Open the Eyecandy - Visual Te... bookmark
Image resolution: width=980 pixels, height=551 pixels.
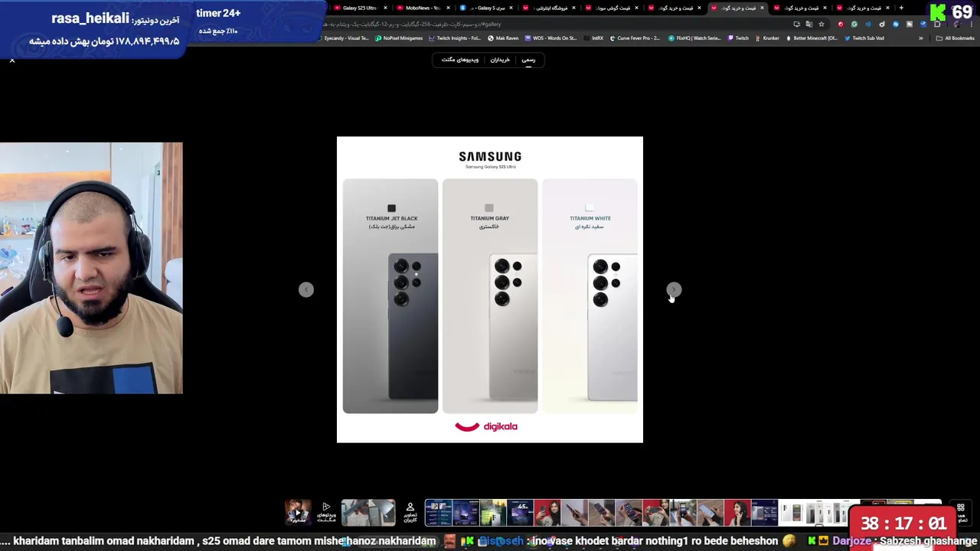point(346,38)
